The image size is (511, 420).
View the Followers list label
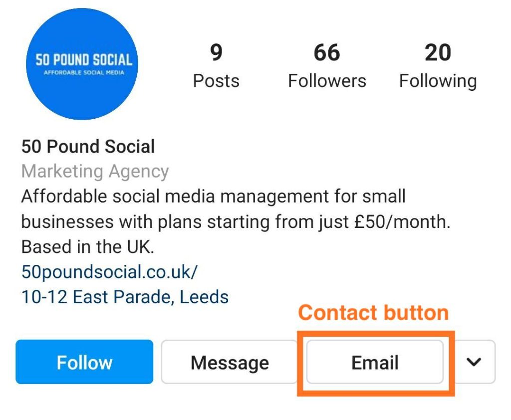[x=327, y=81]
